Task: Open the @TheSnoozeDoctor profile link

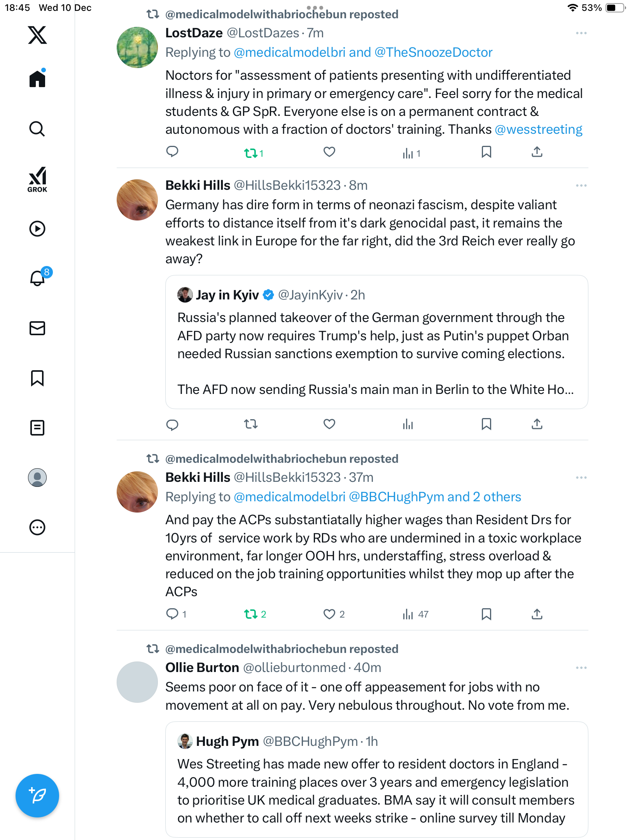Action: pos(433,52)
